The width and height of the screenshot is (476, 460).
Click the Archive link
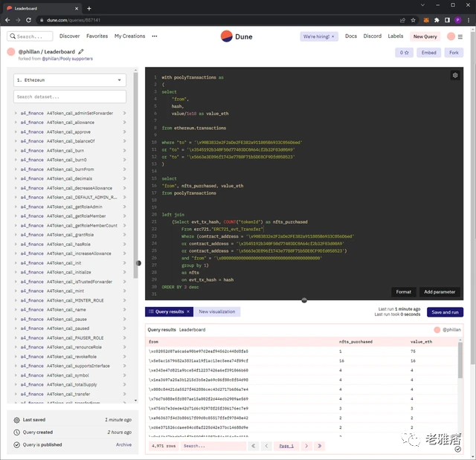(123, 445)
